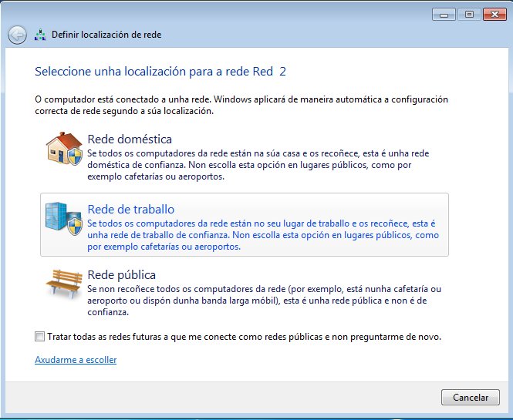Click the Rede pública description text
Viewport: 513px width, 420px height.
click(x=265, y=301)
